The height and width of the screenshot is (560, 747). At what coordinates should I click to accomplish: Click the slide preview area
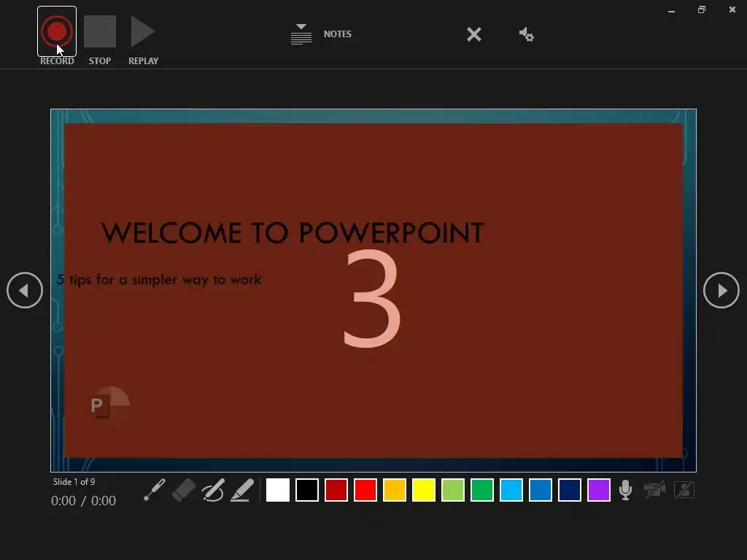pos(373,290)
